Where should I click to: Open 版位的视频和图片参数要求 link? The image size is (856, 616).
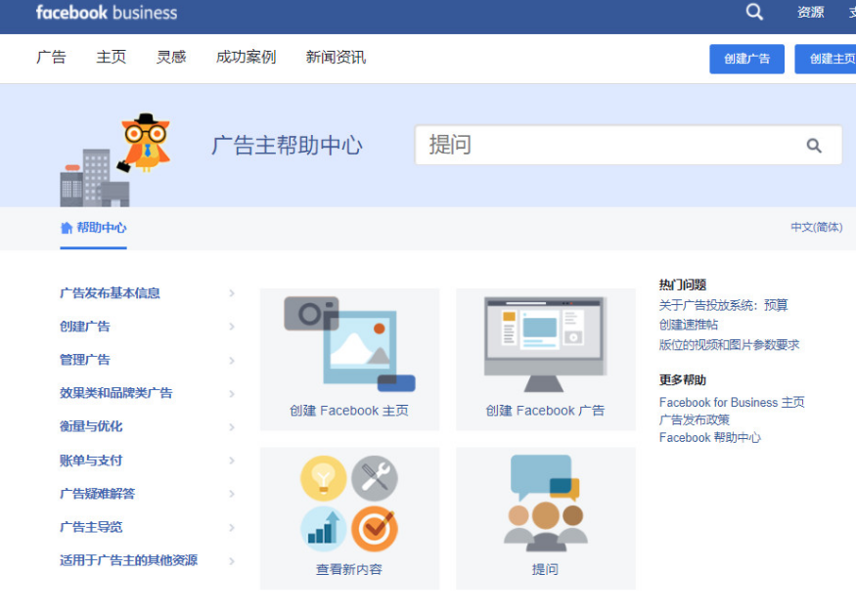tap(730, 345)
